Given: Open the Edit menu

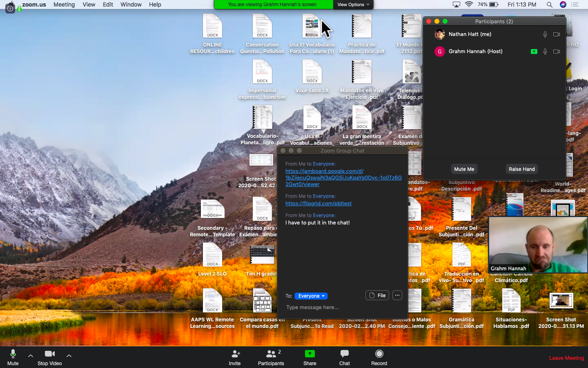Looking at the screenshot, I should (108, 4).
